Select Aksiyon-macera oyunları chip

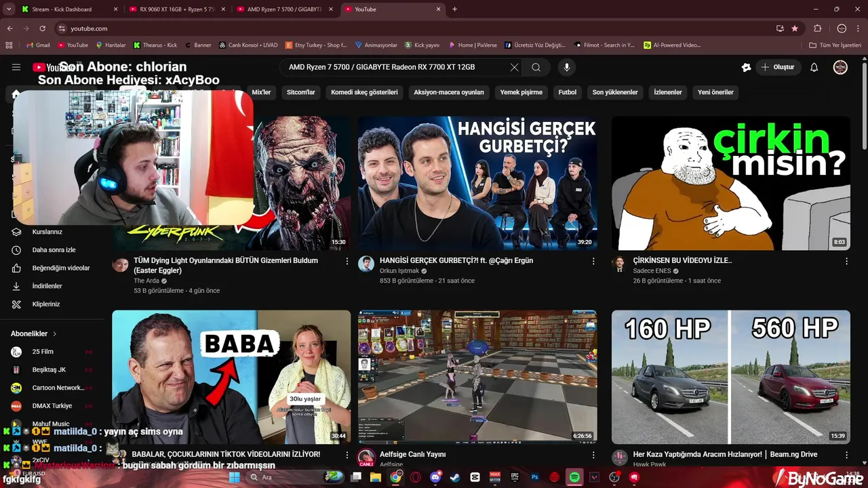click(449, 92)
